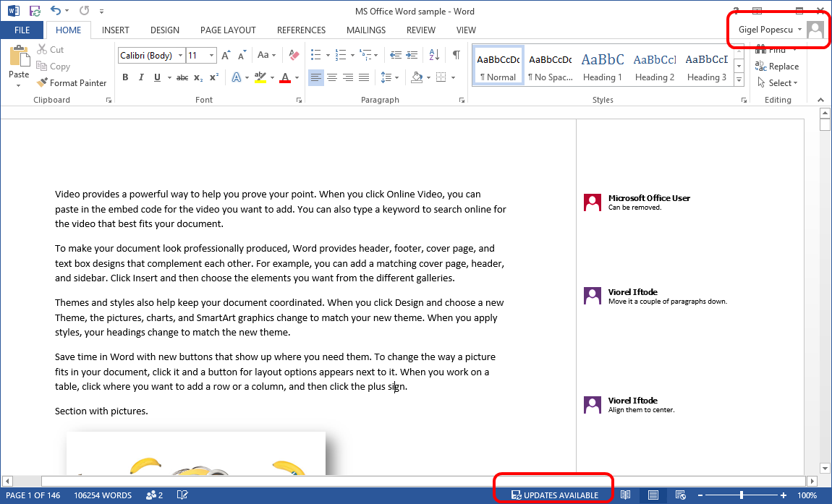Toggle bold formatting
This screenshot has width=832, height=504.
pos(125,77)
